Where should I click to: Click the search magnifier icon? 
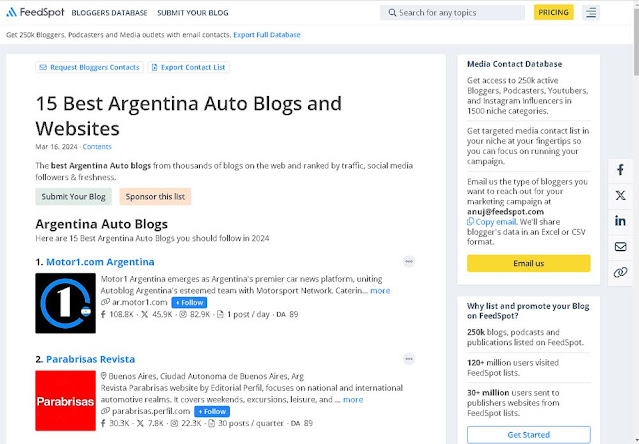point(392,13)
